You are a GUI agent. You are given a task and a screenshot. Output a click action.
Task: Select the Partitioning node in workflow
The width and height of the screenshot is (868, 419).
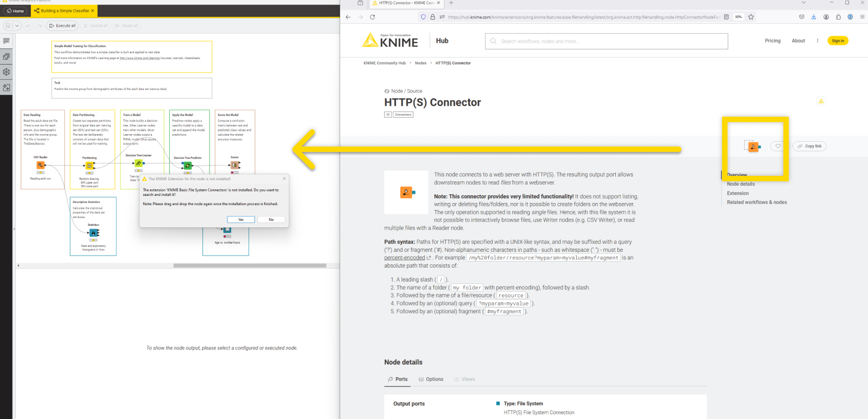[90, 166]
